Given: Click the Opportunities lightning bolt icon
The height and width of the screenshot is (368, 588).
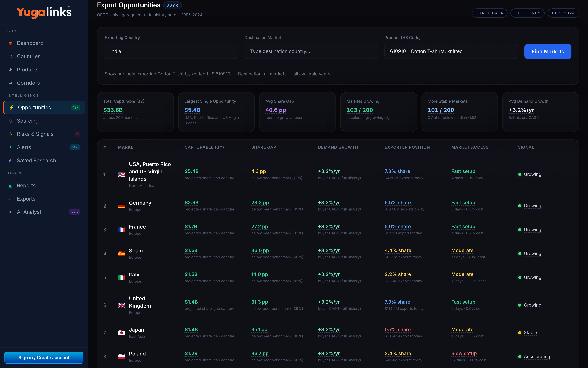Looking at the screenshot, I should 11,108.
